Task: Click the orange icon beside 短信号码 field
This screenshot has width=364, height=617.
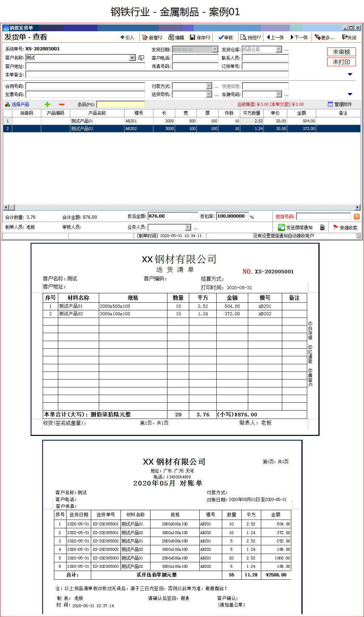Action: click(357, 217)
